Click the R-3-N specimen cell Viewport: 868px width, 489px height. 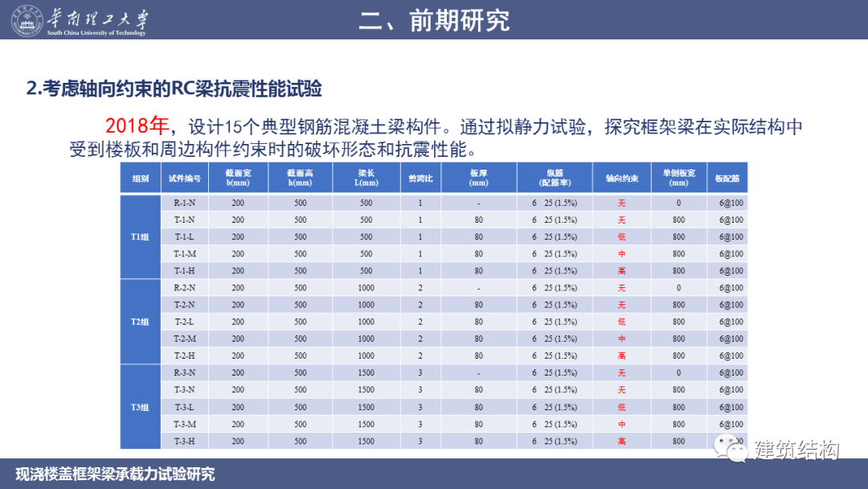185,373
